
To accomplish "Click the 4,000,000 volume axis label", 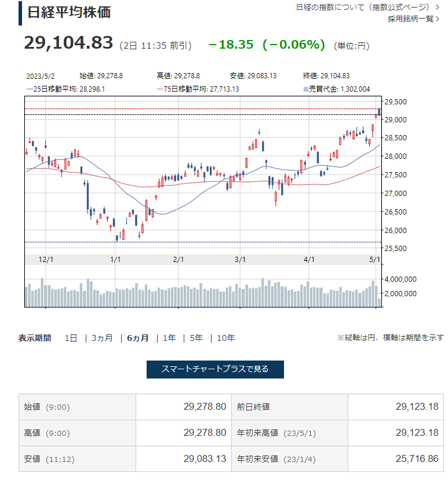I will pos(400,279).
